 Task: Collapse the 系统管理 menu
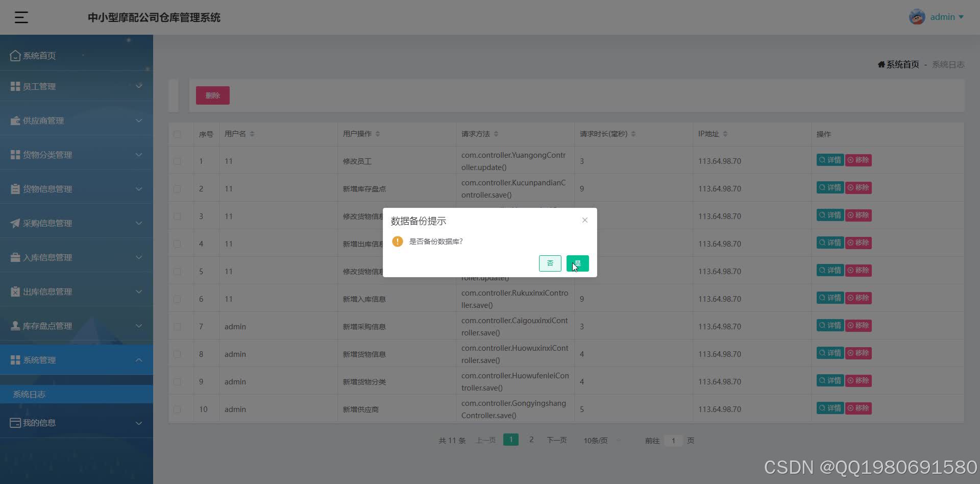(x=138, y=359)
